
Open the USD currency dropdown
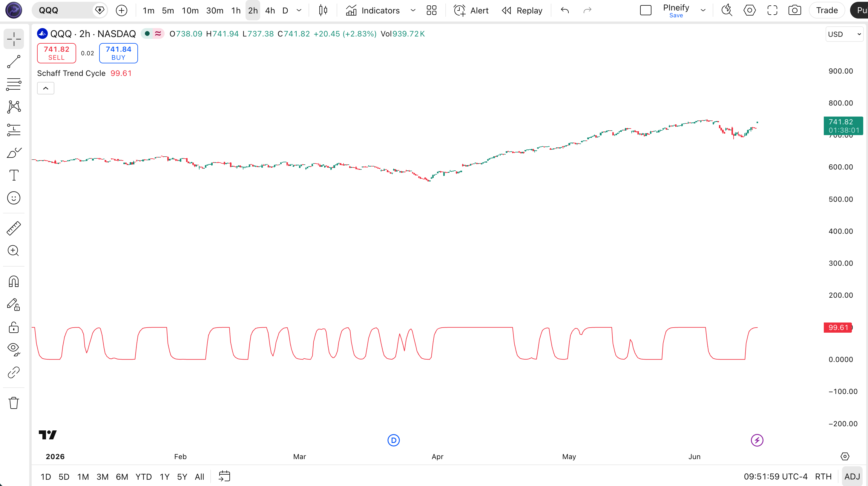point(844,34)
